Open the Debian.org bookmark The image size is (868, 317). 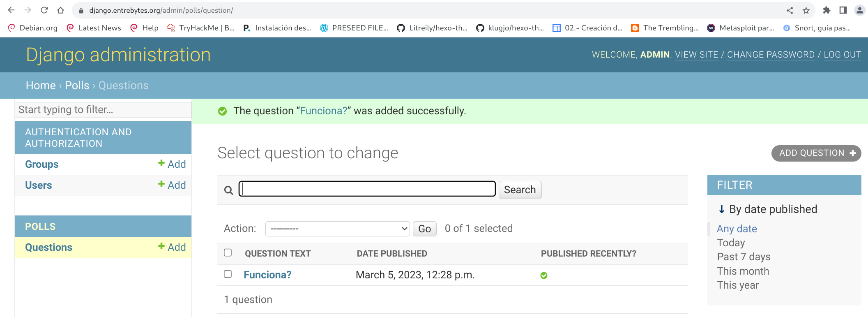tap(33, 28)
